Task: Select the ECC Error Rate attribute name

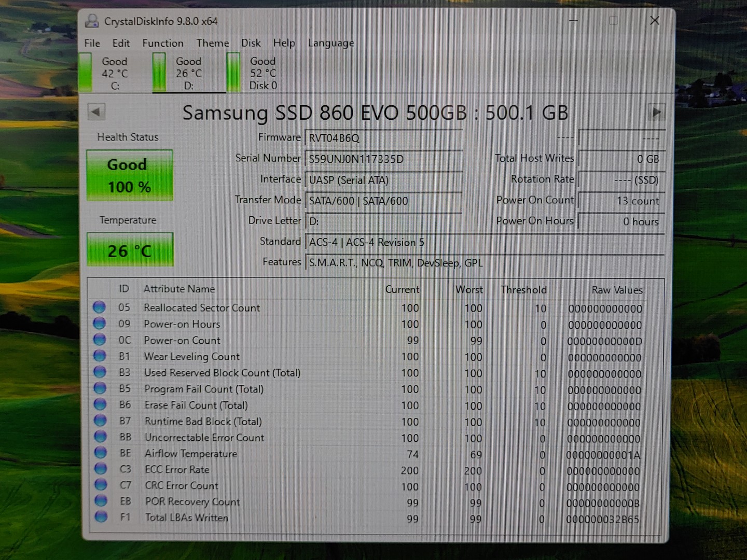Action: 177,469
